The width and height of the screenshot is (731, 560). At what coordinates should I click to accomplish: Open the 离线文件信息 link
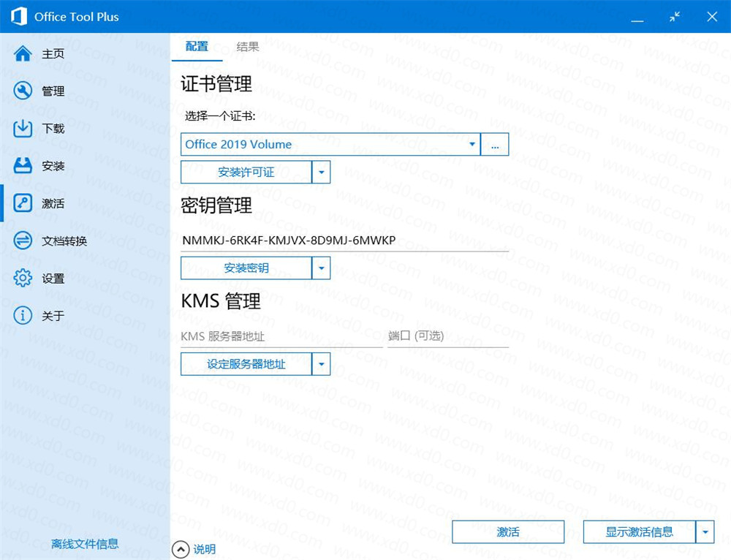(84, 544)
